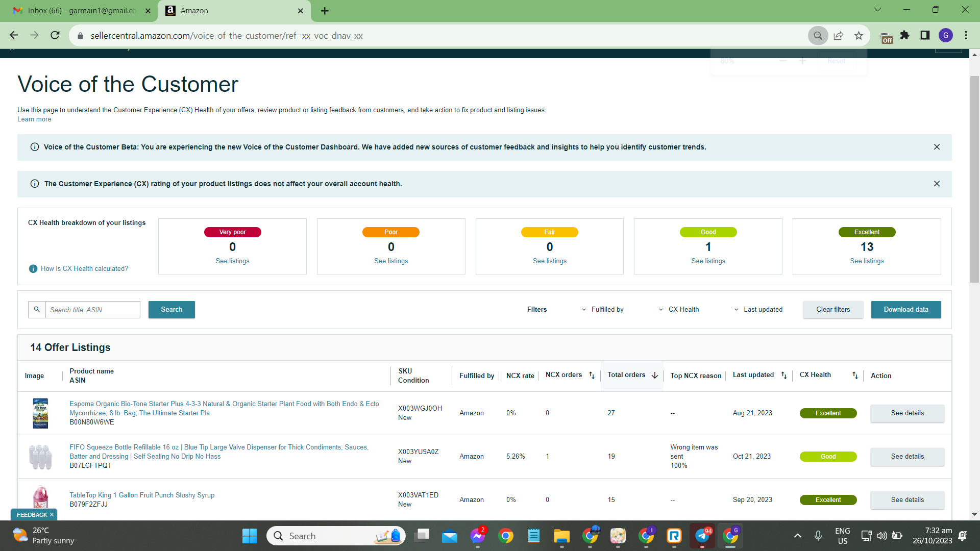Select the Amazon browser tab
The image size is (980, 551).
click(234, 11)
